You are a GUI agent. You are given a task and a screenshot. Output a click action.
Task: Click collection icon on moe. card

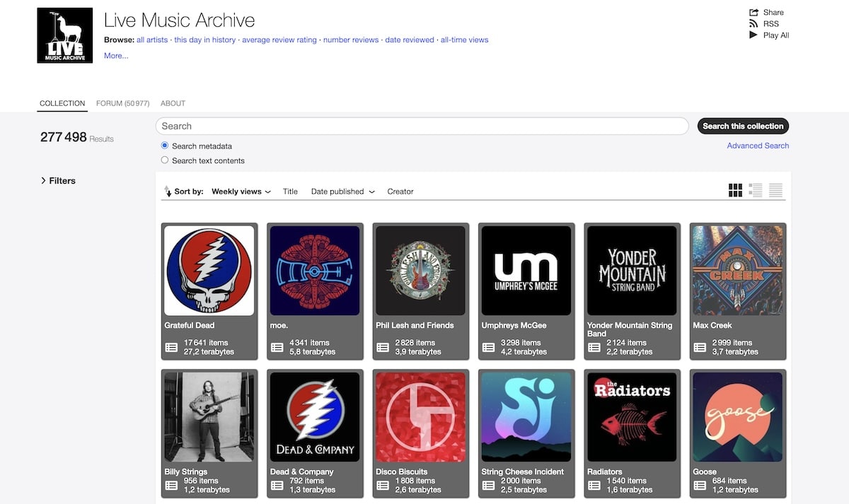(x=277, y=347)
